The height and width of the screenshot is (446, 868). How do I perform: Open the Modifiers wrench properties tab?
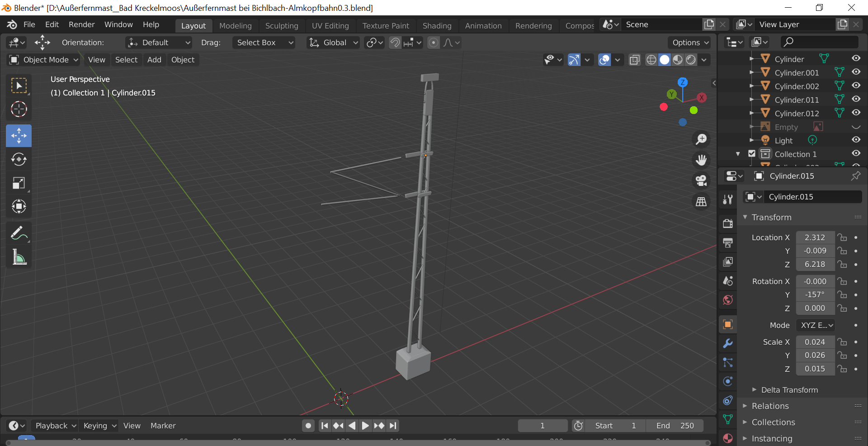tap(728, 343)
